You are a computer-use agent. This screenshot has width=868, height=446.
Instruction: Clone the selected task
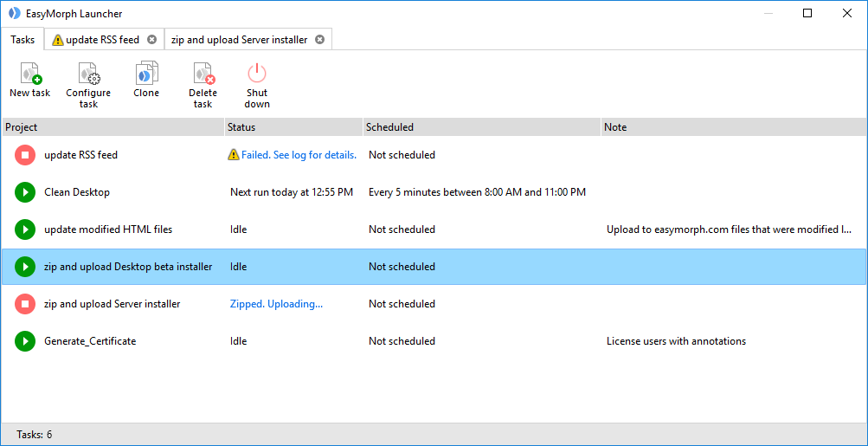pos(146,81)
